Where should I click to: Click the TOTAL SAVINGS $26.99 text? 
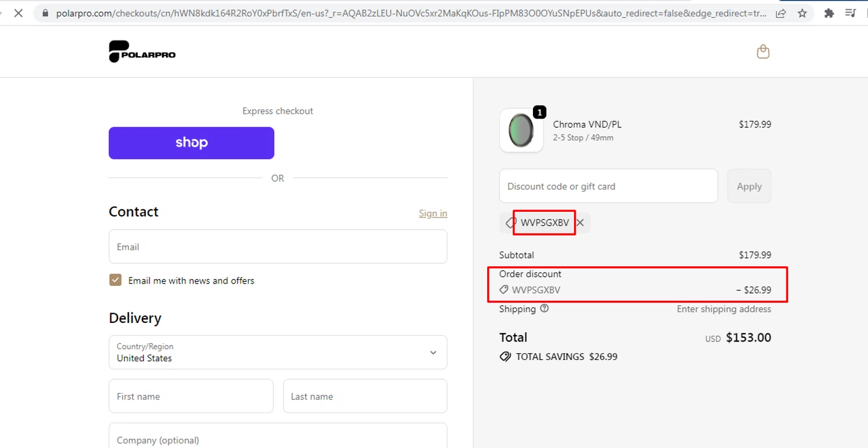567,357
